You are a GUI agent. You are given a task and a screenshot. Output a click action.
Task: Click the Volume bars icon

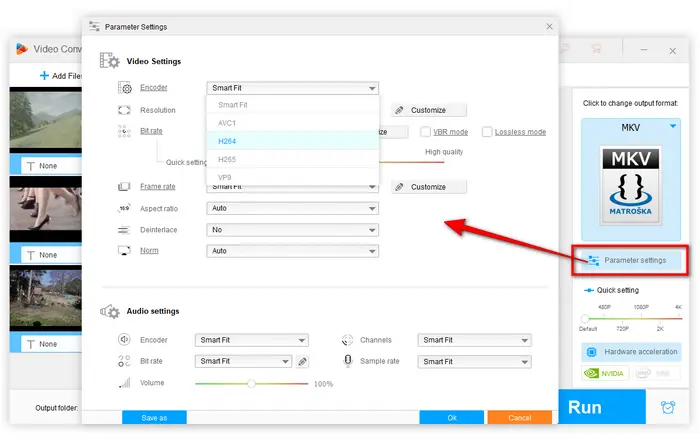[125, 382]
